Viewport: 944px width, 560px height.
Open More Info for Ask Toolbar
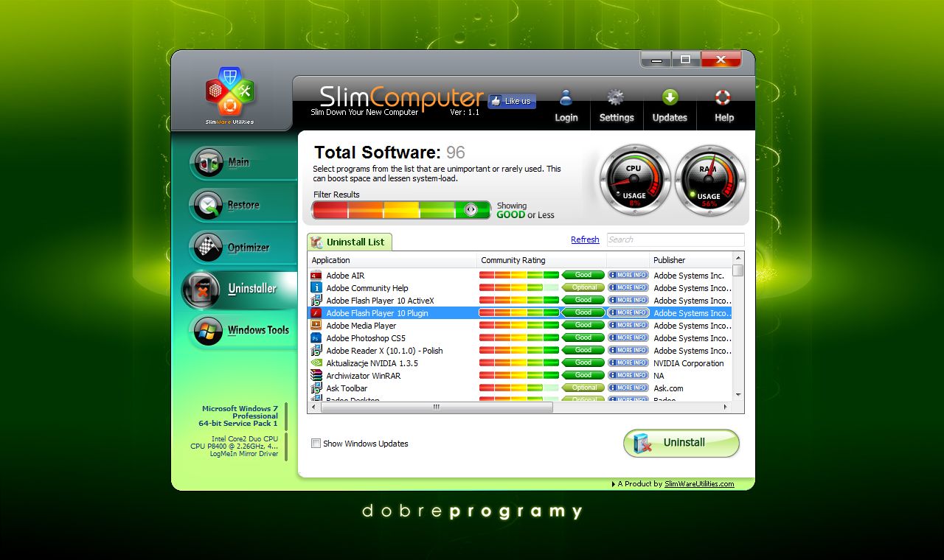coord(628,388)
